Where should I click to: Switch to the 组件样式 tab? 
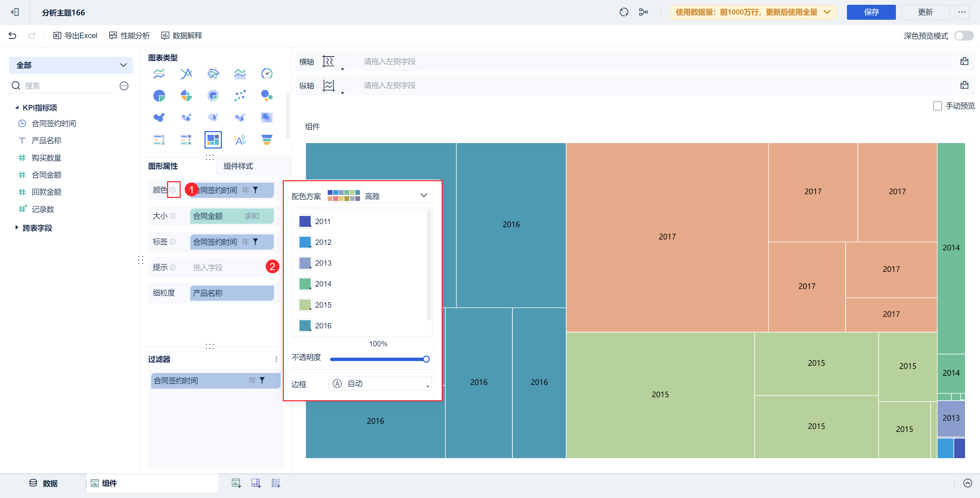pyautogui.click(x=238, y=166)
